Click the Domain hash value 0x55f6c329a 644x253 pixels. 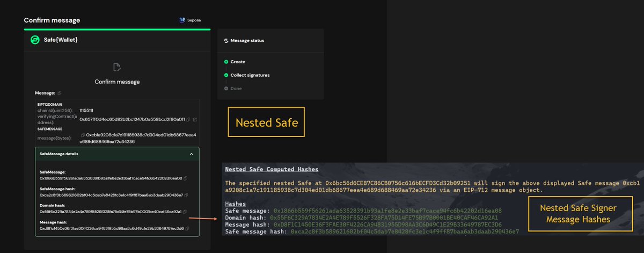click(x=111, y=212)
